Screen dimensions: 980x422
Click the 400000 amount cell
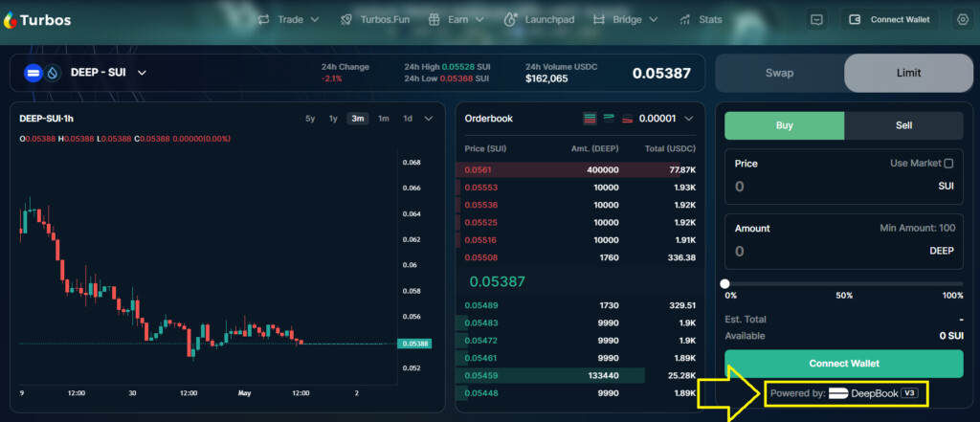click(603, 170)
